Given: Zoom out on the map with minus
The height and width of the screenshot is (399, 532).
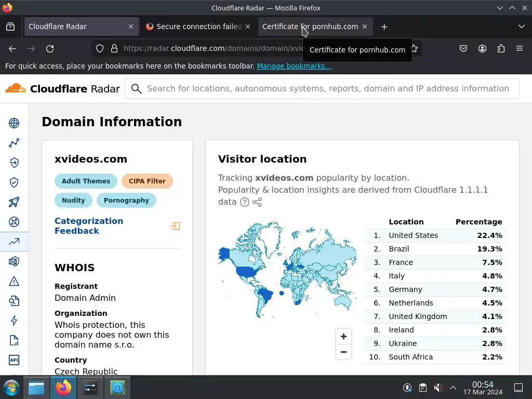Looking at the screenshot, I should point(343,352).
